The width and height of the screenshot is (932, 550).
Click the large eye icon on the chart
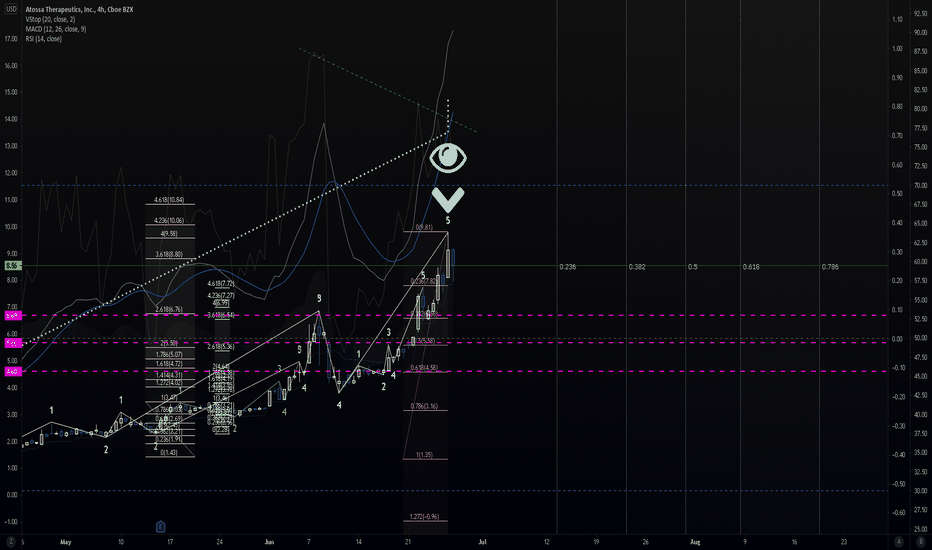coord(448,158)
